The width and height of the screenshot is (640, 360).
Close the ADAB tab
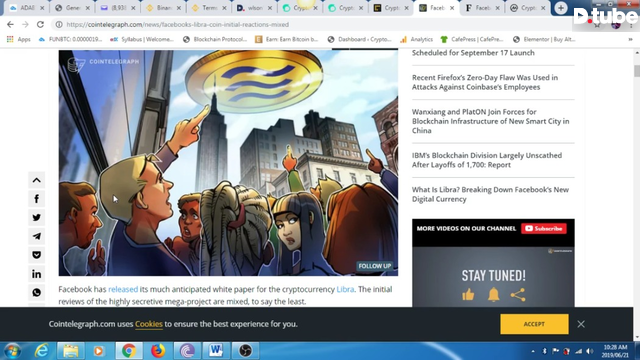pyautogui.click(x=42, y=8)
